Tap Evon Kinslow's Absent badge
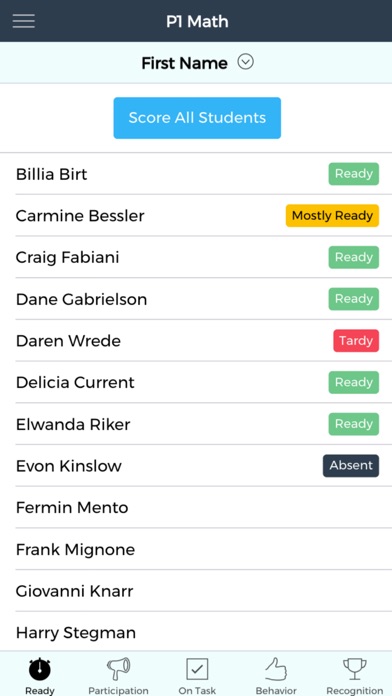Screen dimensions: 392x696 coord(351,466)
